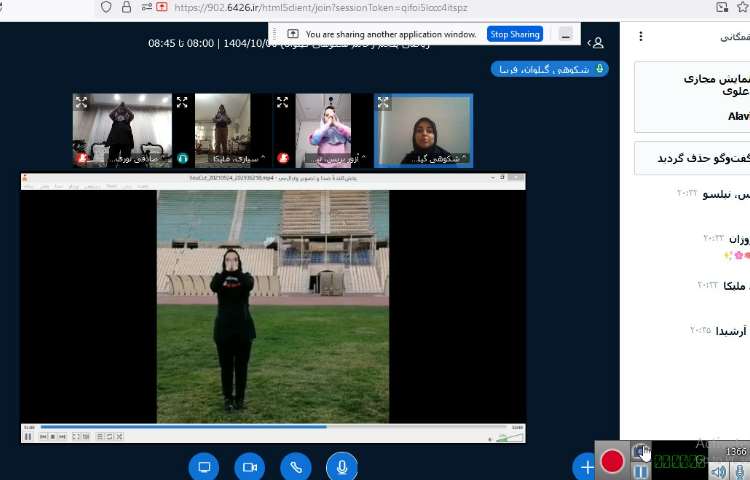Expand fullscreen on the first left webcam

(81, 102)
